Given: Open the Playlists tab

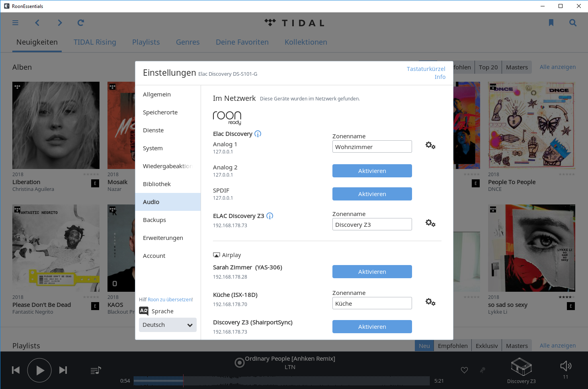Looking at the screenshot, I should click(x=146, y=42).
